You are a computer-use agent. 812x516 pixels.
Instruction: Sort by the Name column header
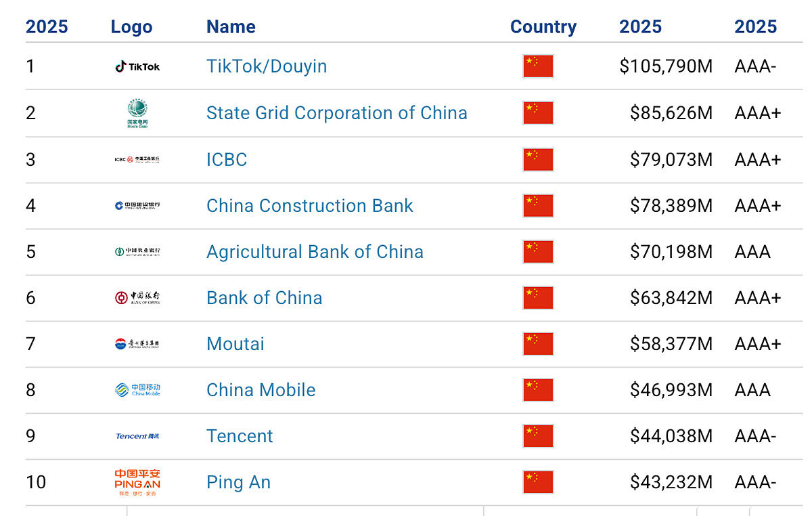231,27
